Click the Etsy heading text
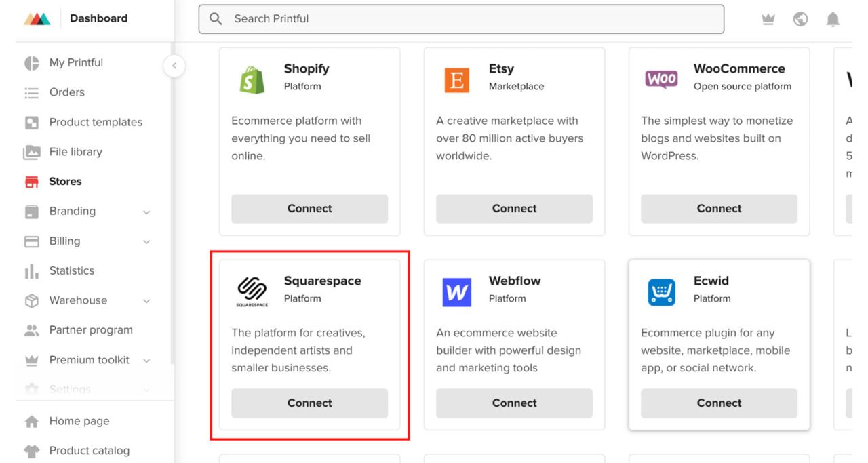868x463 pixels. pos(501,68)
